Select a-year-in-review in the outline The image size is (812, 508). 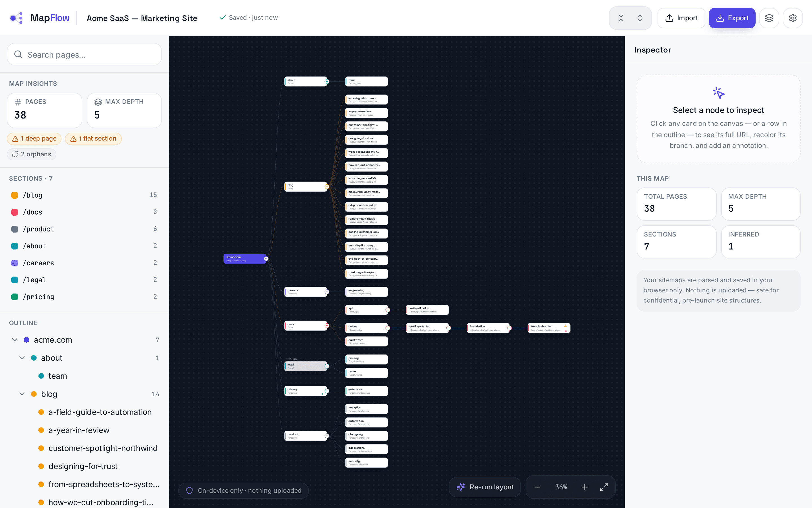[79, 430]
